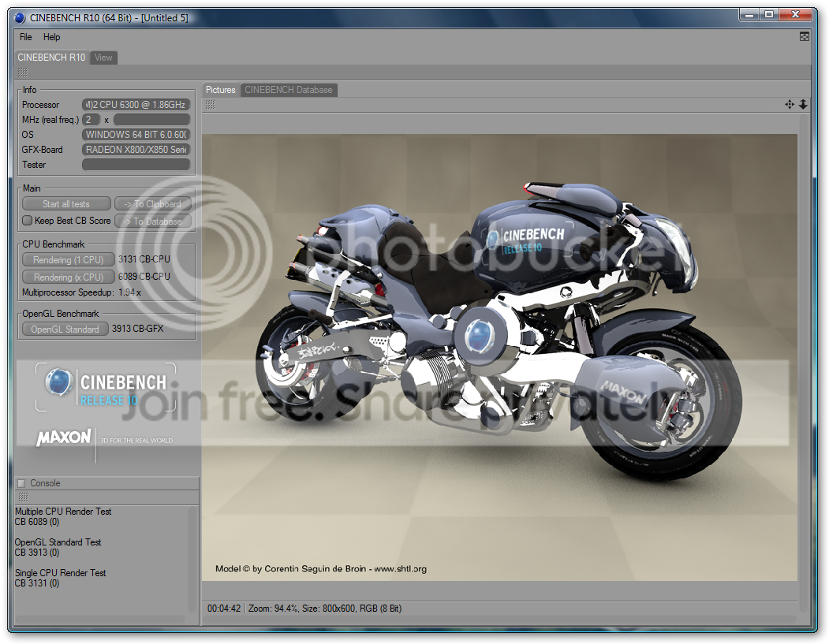Click the To Database button
829x644 pixels.
click(153, 221)
